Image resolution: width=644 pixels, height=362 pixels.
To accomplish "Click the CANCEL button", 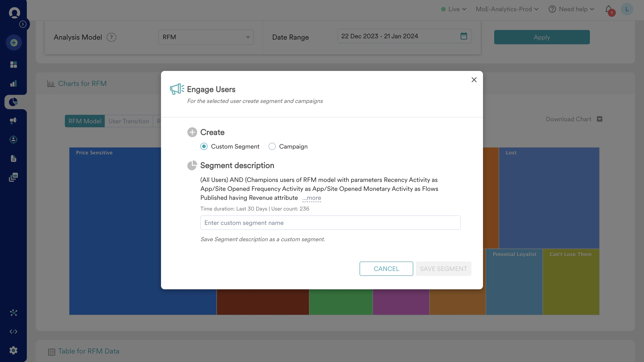I will click(x=386, y=269).
